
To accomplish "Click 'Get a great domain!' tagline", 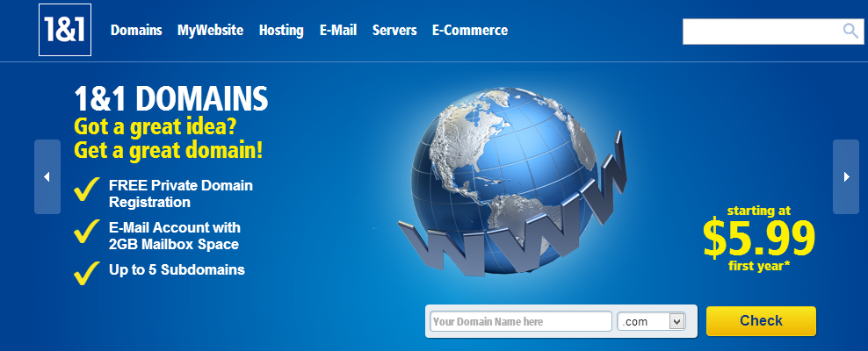I will (169, 150).
